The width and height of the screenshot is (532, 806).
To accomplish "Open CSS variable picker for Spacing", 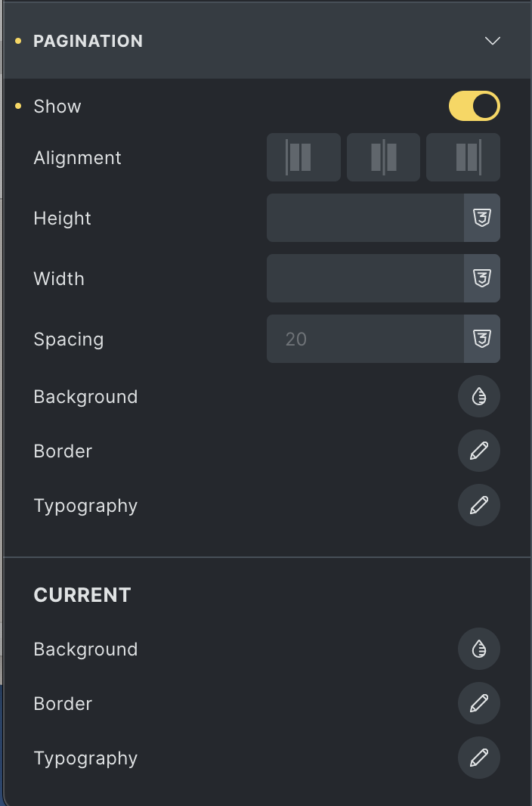I will (x=482, y=339).
